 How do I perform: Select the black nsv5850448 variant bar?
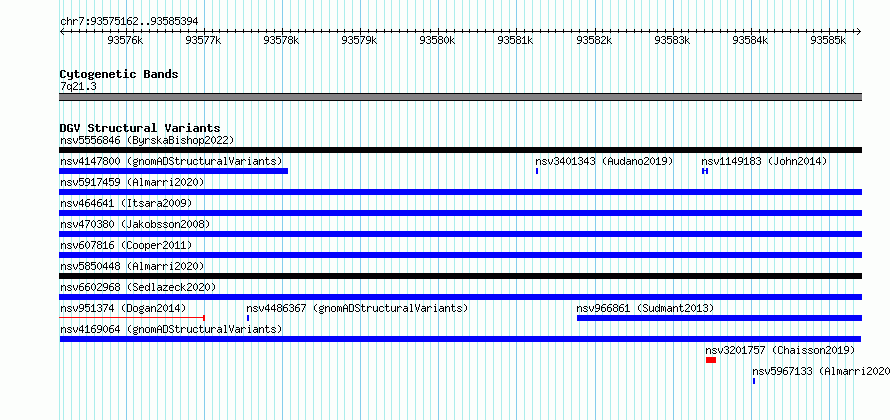pos(460,276)
